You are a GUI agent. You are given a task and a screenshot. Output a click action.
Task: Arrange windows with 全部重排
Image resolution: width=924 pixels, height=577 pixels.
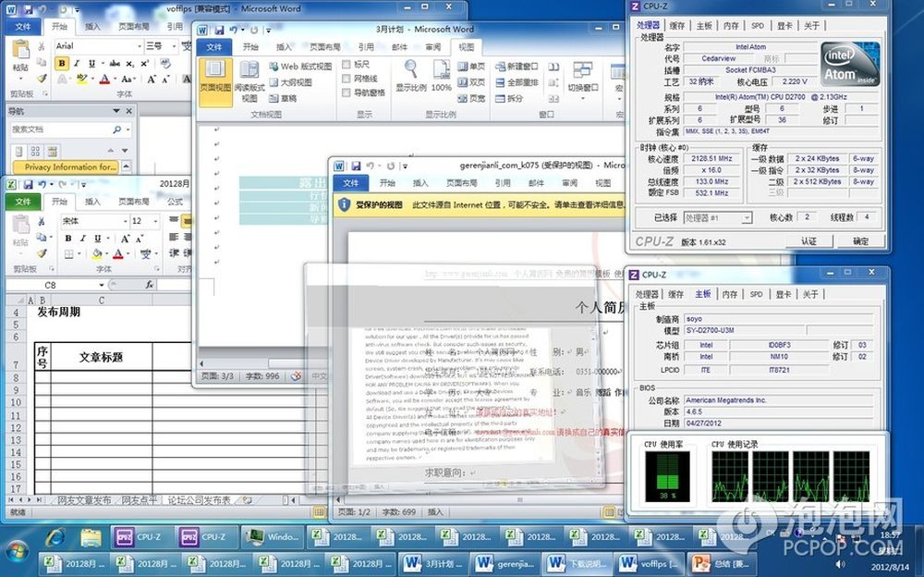pyautogui.click(x=517, y=82)
